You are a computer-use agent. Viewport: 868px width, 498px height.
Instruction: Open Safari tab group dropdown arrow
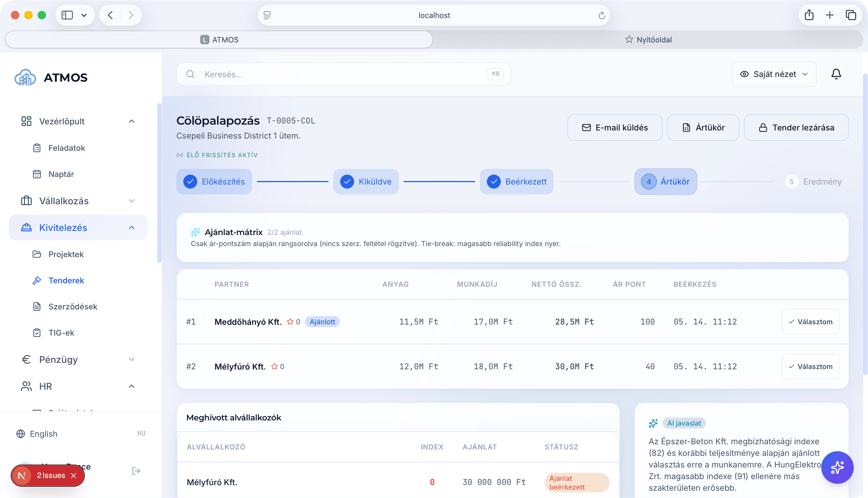pos(84,15)
